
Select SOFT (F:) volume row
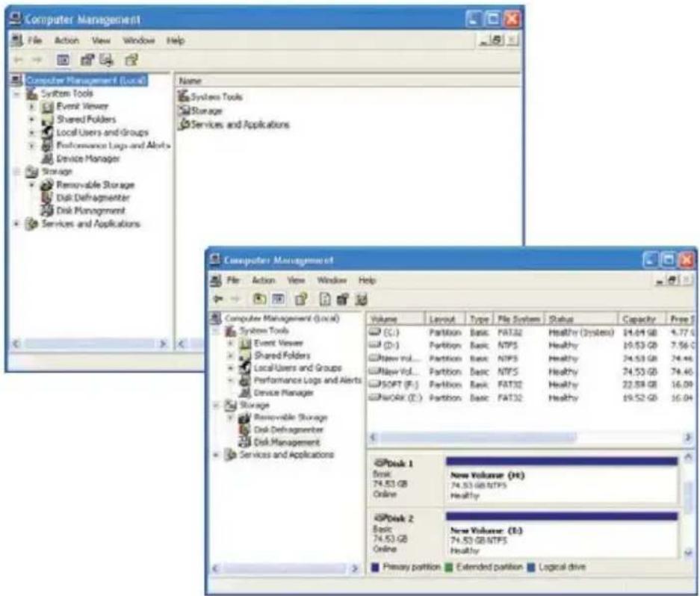[x=531, y=385]
